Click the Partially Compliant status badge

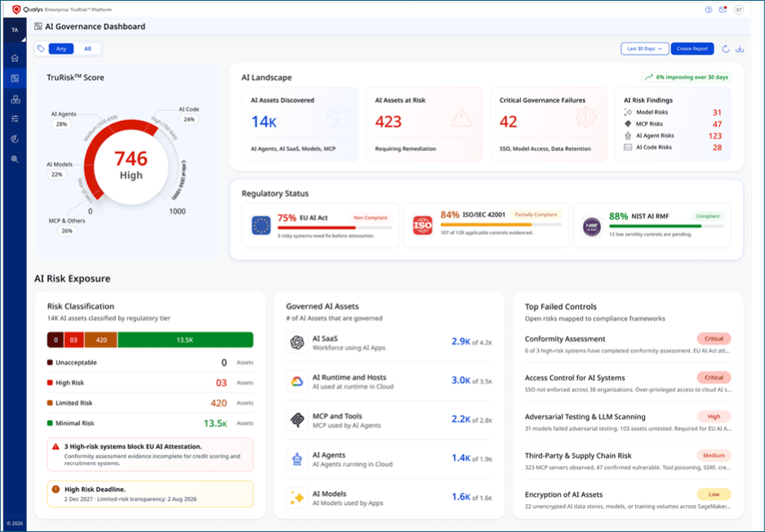pyautogui.click(x=536, y=215)
